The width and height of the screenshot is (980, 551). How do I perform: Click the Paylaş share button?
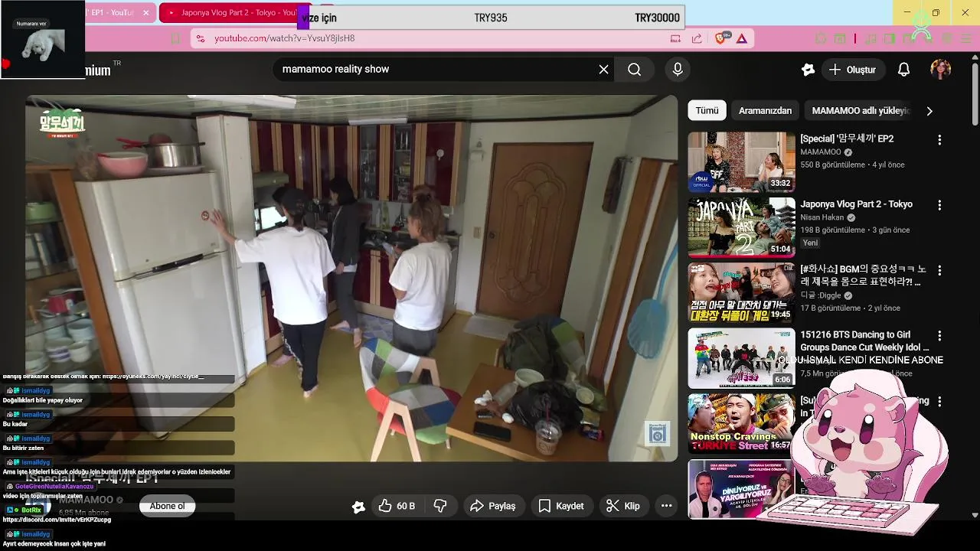pyautogui.click(x=493, y=506)
